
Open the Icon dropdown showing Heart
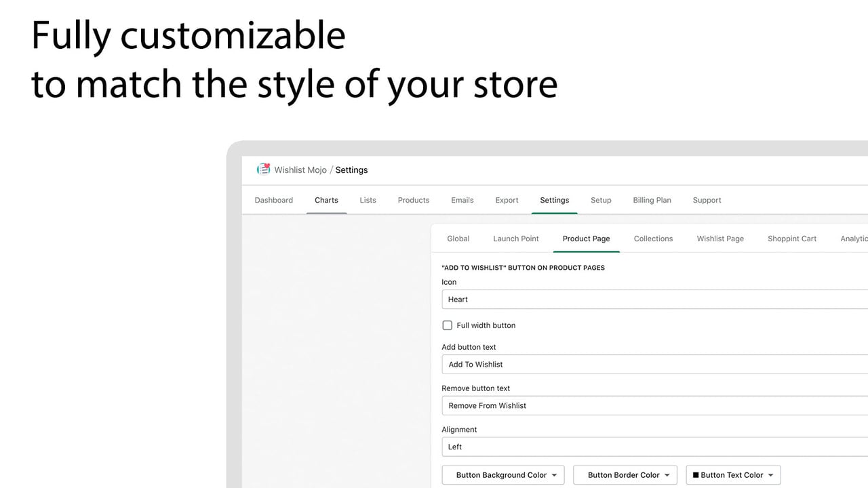[x=654, y=300]
